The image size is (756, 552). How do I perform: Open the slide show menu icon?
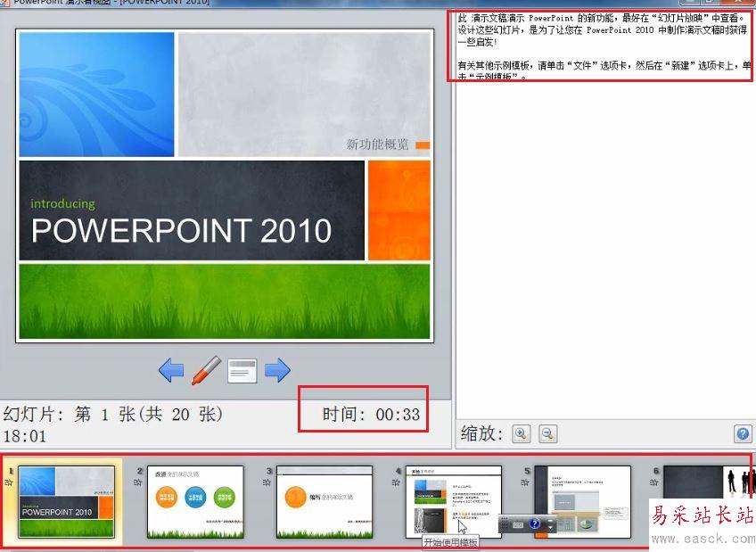242,370
